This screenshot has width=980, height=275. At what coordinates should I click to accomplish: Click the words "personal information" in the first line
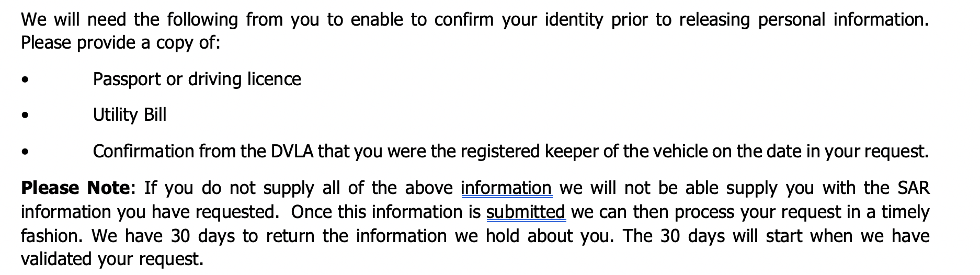pyautogui.click(x=844, y=19)
